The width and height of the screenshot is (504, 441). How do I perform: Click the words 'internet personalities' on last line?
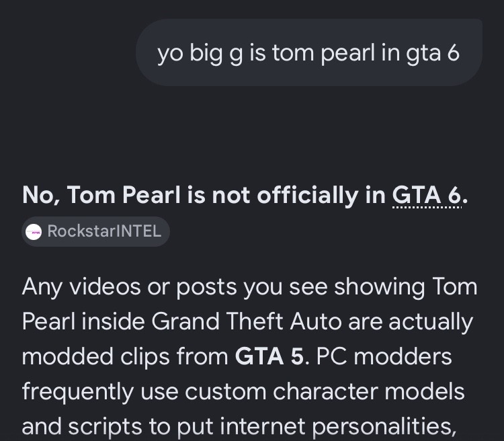point(338,426)
